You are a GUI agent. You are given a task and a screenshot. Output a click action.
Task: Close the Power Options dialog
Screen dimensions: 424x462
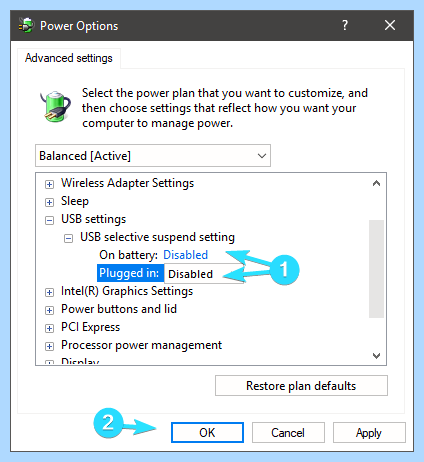click(390, 25)
